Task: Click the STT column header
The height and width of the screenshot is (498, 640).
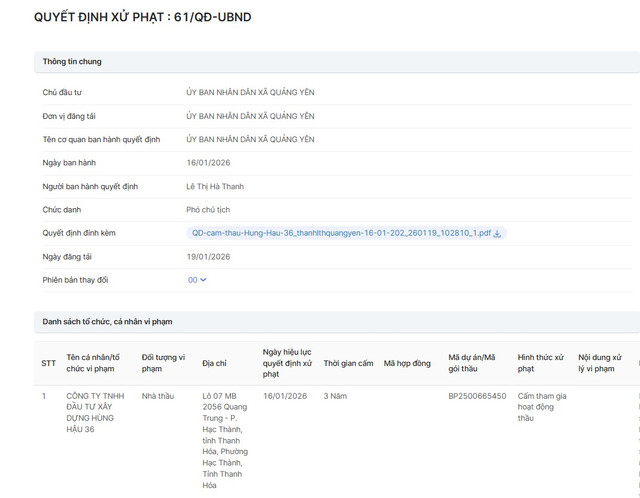Action: (48, 362)
